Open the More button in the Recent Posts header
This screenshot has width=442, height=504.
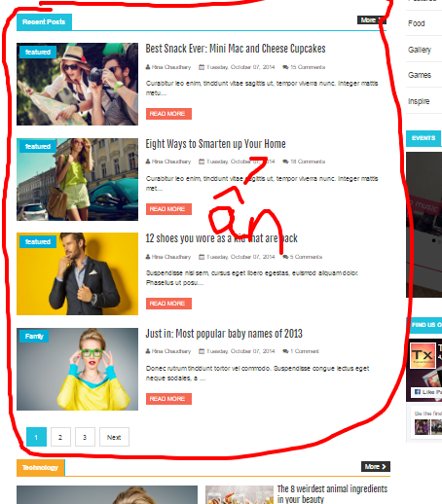(x=372, y=20)
